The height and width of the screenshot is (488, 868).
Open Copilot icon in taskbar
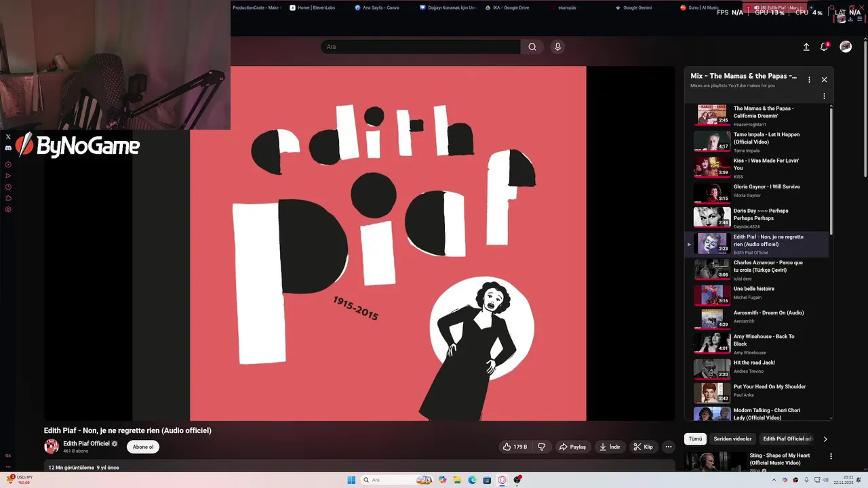pyautogui.click(x=443, y=480)
